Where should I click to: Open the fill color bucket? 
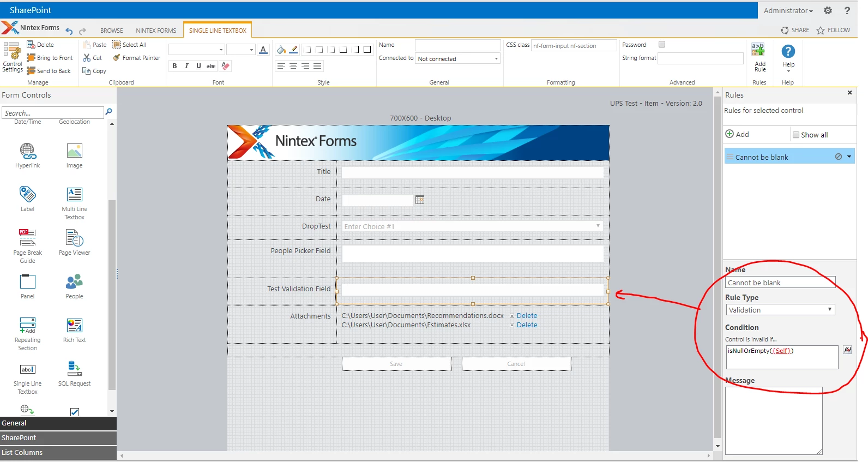(281, 50)
